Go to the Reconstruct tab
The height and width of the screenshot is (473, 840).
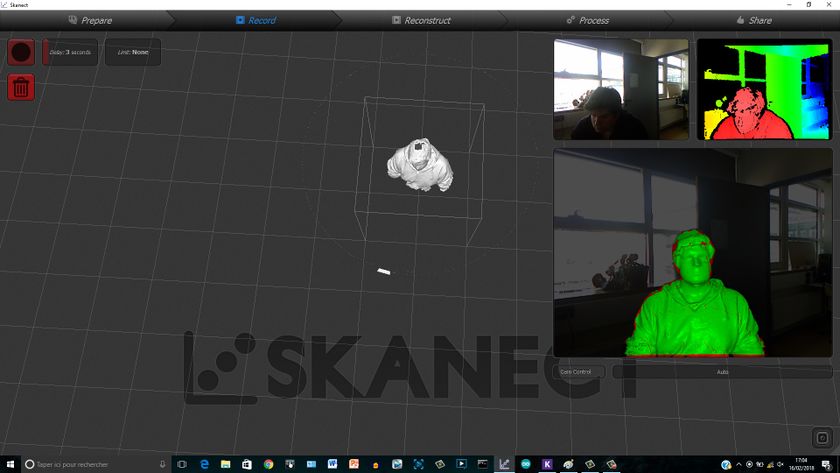pos(420,20)
